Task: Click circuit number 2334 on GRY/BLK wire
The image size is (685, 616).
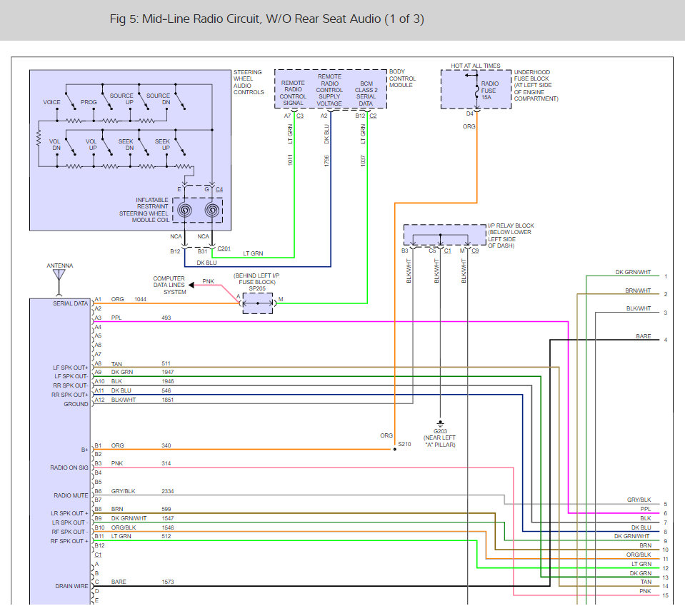Action: [167, 491]
